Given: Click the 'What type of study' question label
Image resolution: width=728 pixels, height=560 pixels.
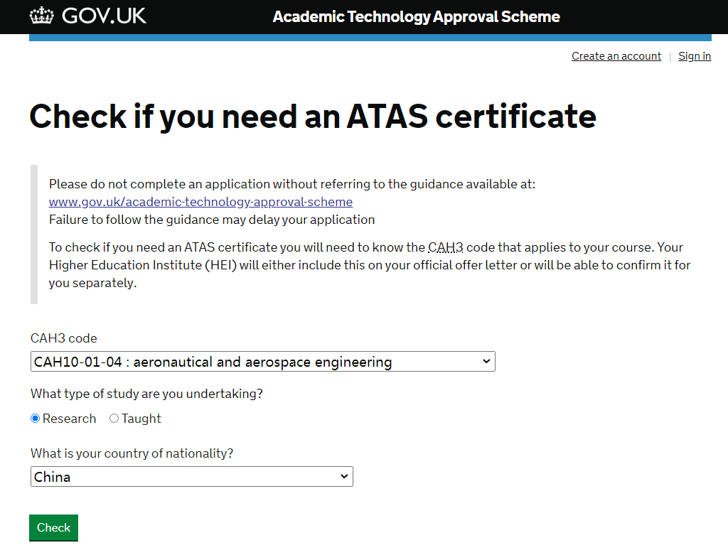Looking at the screenshot, I should pos(146,394).
